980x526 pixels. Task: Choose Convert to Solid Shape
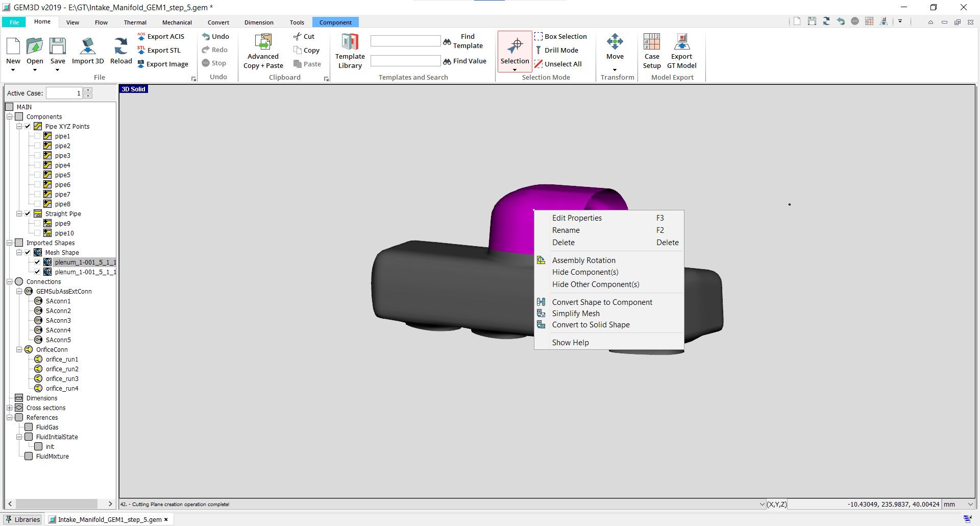[608, 325]
